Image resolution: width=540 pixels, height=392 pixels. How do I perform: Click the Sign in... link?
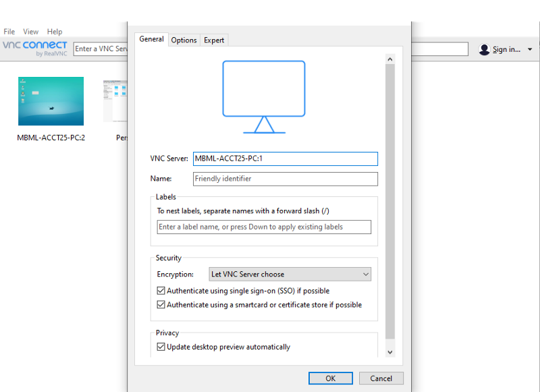(x=506, y=49)
